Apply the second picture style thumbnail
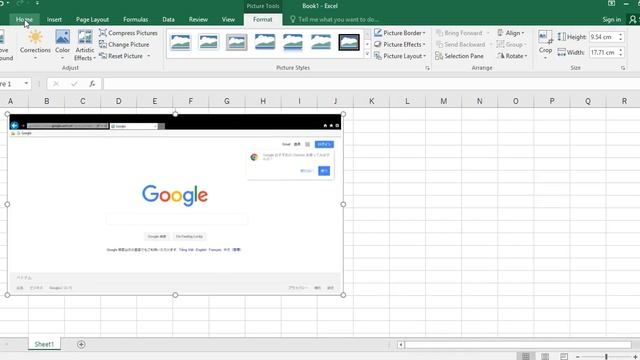 209,42
